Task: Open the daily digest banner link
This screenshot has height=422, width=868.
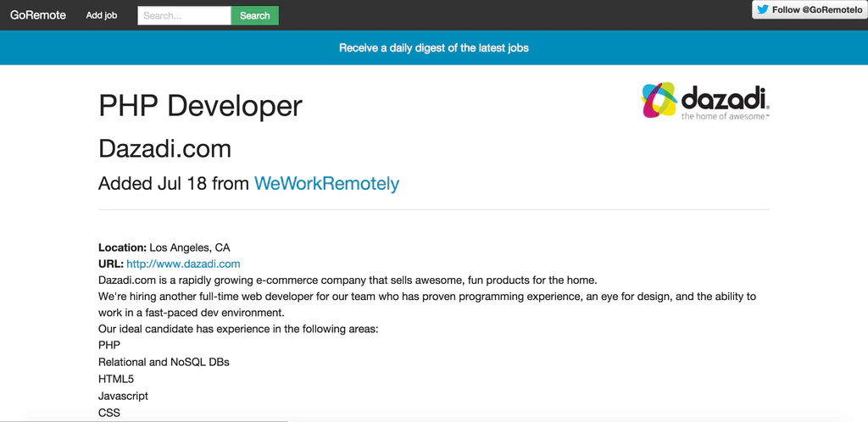Action: coord(433,47)
